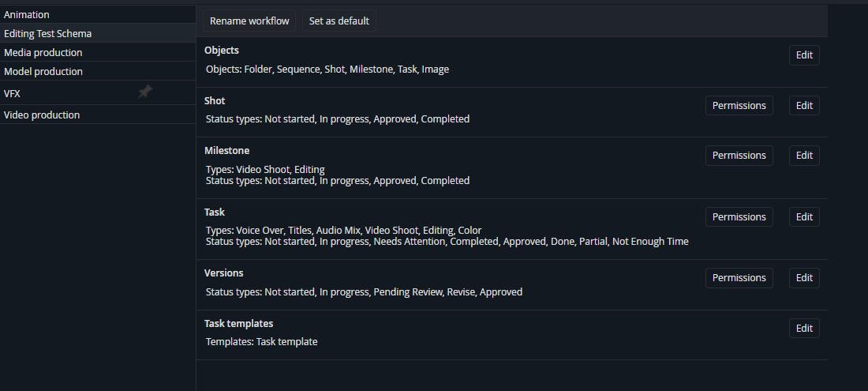
Task: Edit the Shot status types
Action: (x=804, y=106)
